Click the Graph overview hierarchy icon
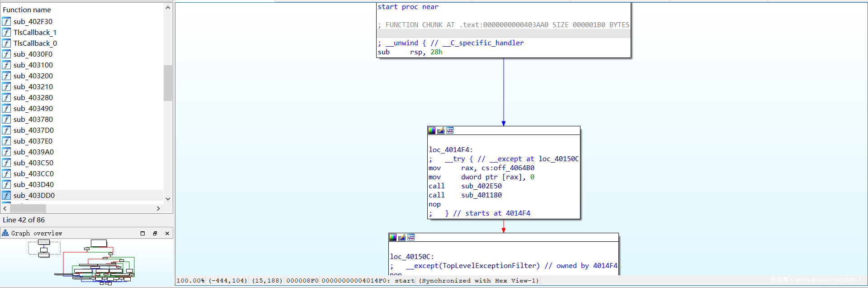868x288 pixels. (5, 233)
